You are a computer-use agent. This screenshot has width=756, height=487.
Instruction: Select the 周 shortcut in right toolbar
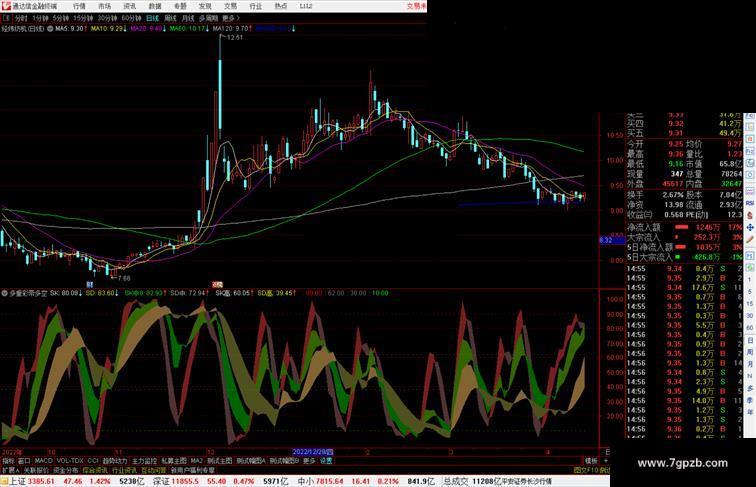pos(750,352)
